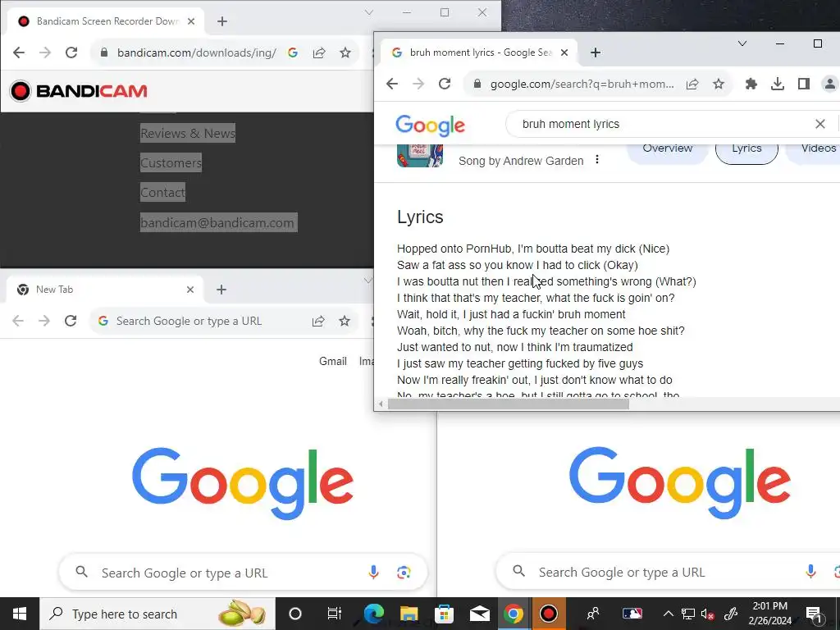The width and height of the screenshot is (840, 630).
Task: Open the Mail app from the taskbar
Action: pos(479,614)
